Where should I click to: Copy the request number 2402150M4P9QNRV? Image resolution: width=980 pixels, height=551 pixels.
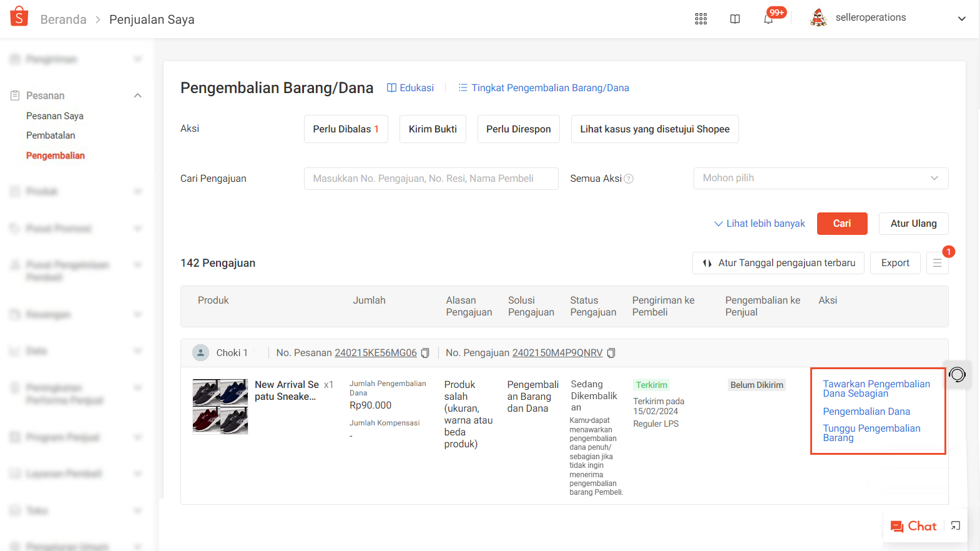[611, 353]
